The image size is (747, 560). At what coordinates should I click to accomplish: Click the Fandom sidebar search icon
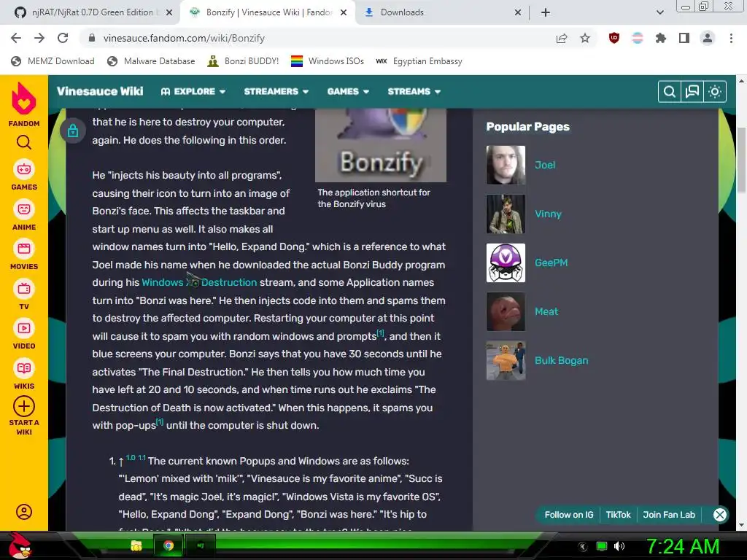click(24, 142)
